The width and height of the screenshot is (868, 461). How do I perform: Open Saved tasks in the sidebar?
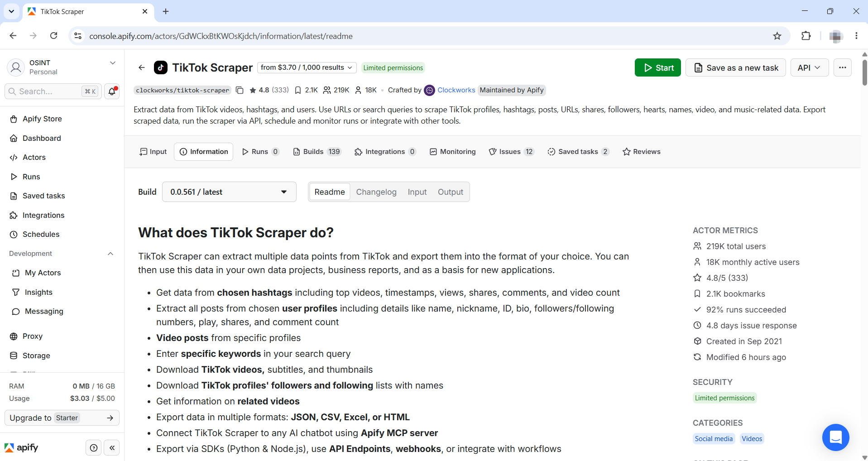pyautogui.click(x=62, y=196)
